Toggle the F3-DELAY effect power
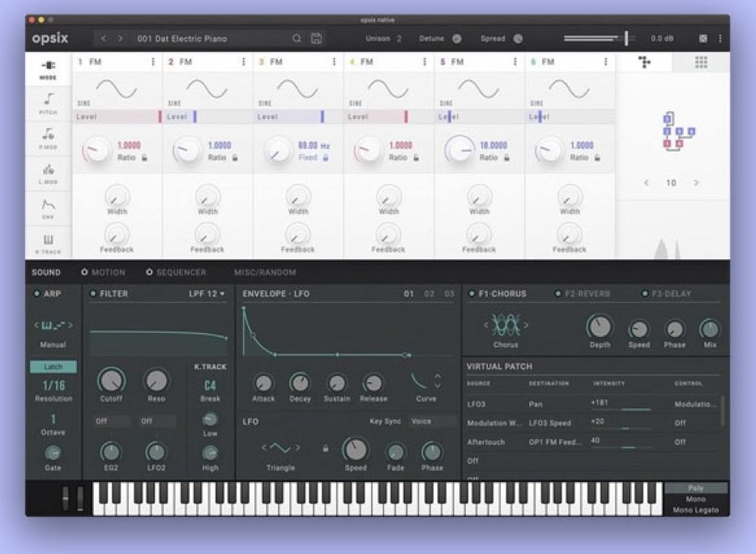 click(645, 293)
